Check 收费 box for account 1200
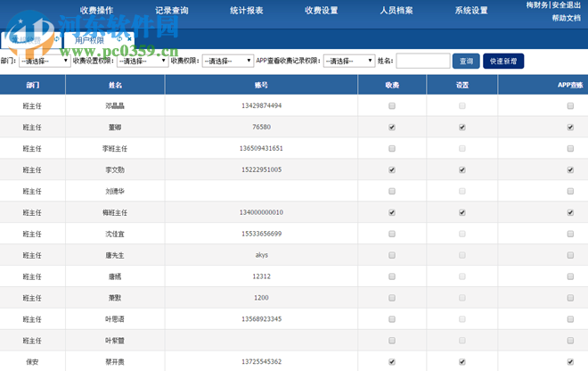The height and width of the screenshot is (371, 588). tap(392, 298)
